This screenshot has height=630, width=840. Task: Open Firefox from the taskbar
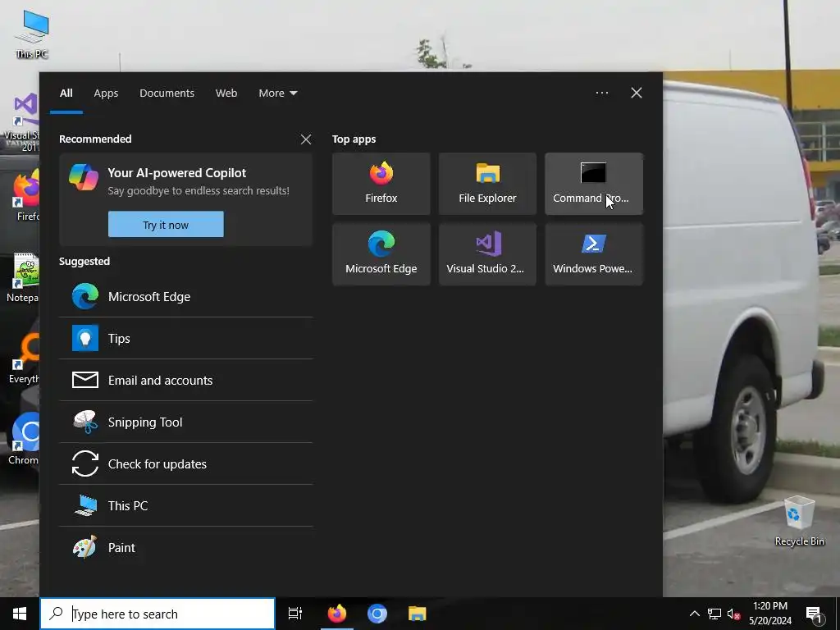click(x=337, y=614)
